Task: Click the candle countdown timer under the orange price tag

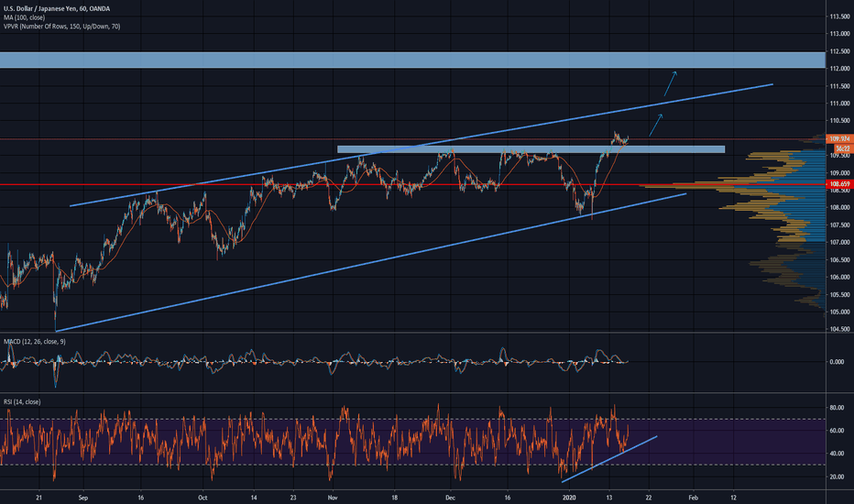Action: [838, 147]
